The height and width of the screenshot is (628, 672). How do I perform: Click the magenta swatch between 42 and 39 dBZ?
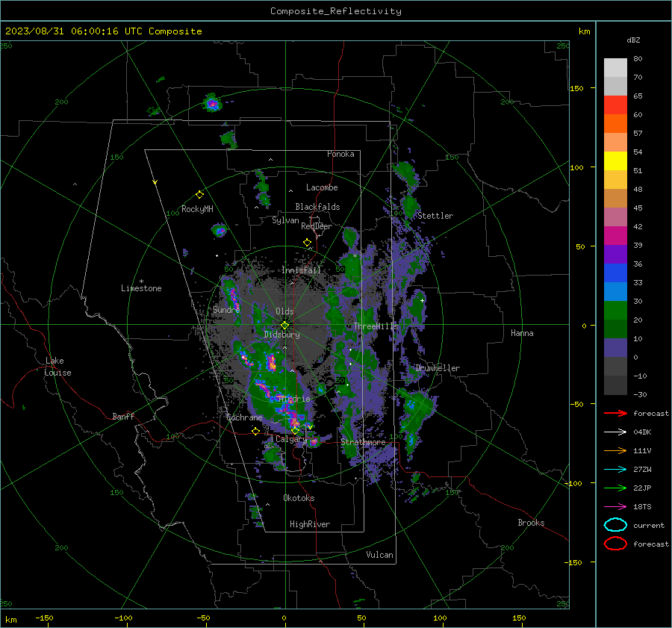coord(615,236)
